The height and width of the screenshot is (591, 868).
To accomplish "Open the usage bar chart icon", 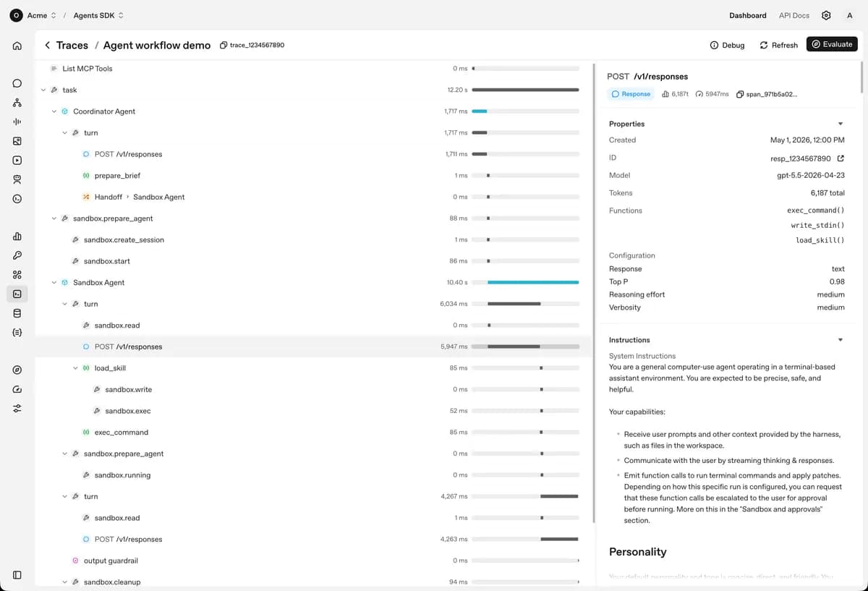I will [x=17, y=237].
